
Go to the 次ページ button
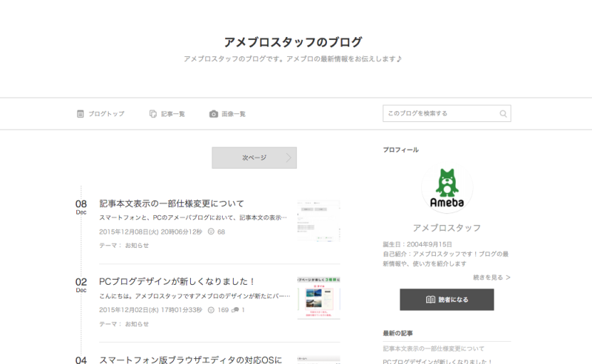coord(254,158)
